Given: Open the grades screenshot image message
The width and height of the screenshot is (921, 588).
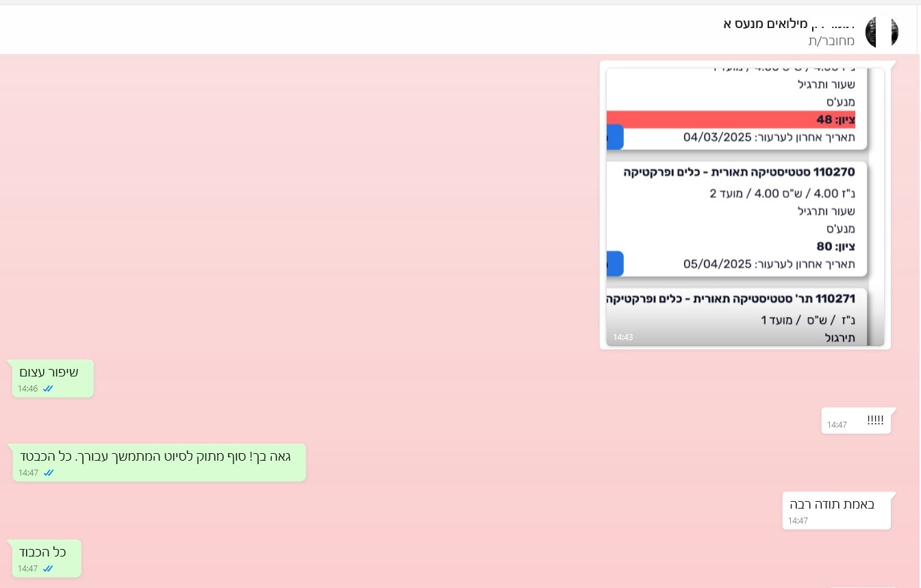Looking at the screenshot, I should (745, 205).
